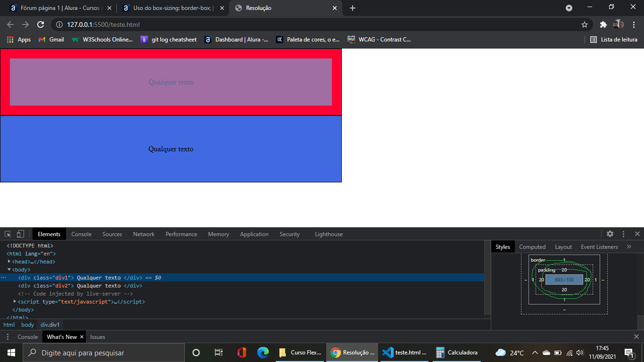Collapse the body element node

click(x=9, y=270)
